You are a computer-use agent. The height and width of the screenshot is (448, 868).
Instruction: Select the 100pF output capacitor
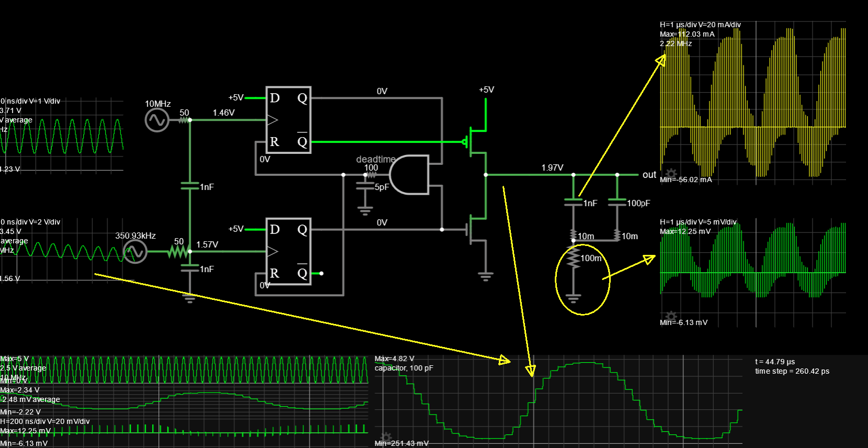[x=618, y=202]
